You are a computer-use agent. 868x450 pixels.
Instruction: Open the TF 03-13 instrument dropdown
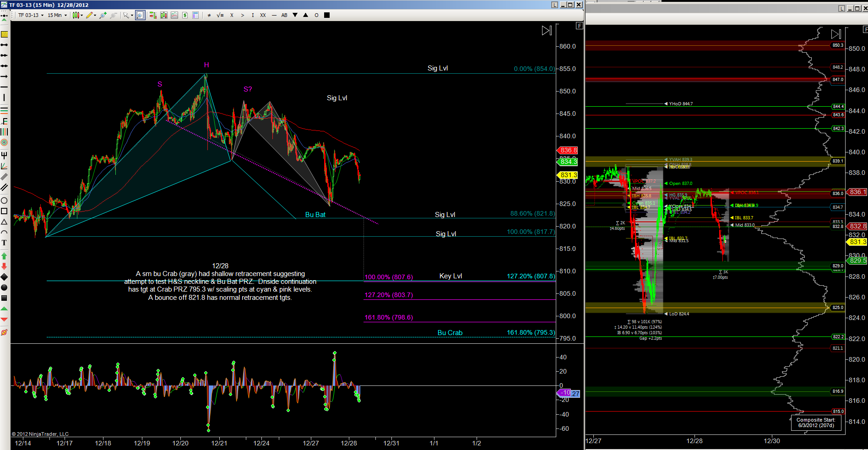click(x=31, y=15)
